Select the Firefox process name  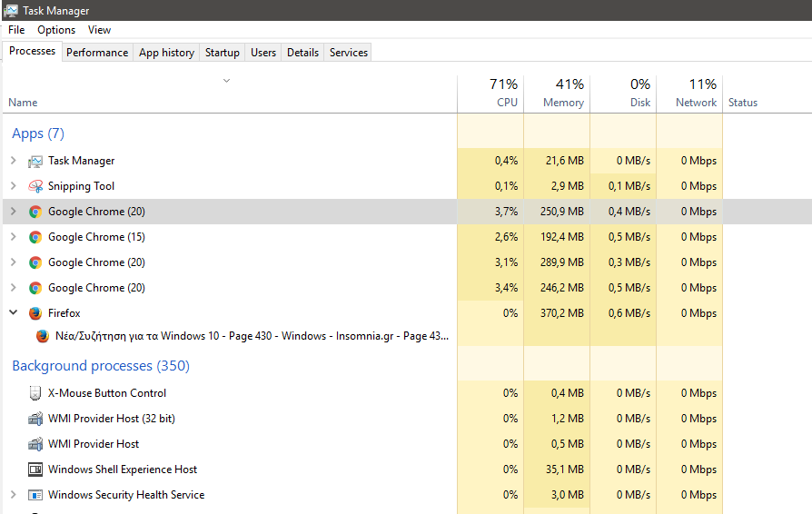point(64,313)
